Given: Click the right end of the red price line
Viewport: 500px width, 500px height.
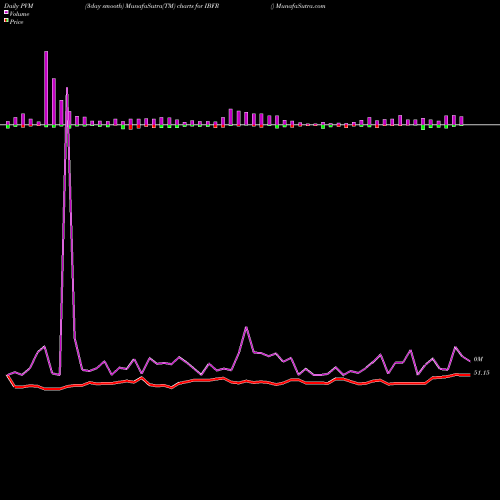Looking at the screenshot, I should [469, 375].
